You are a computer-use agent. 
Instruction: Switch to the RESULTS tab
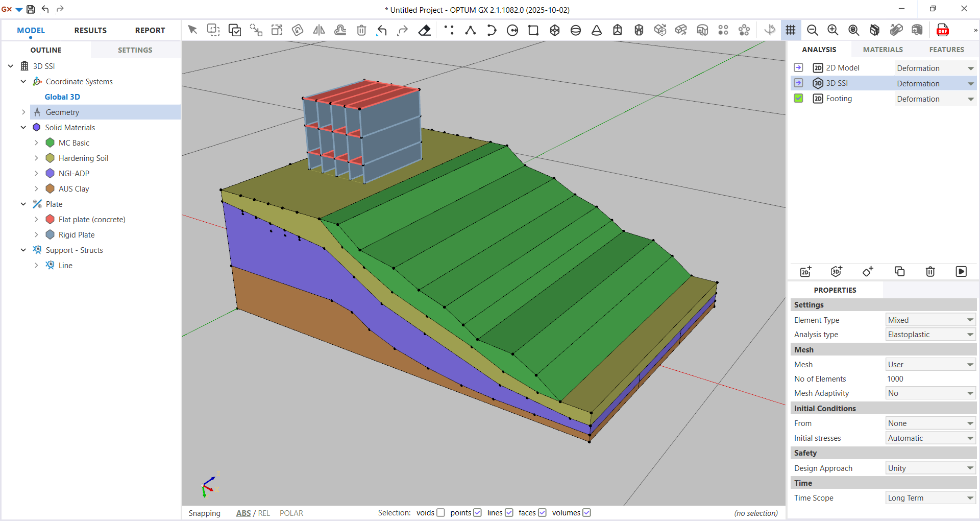(x=90, y=31)
